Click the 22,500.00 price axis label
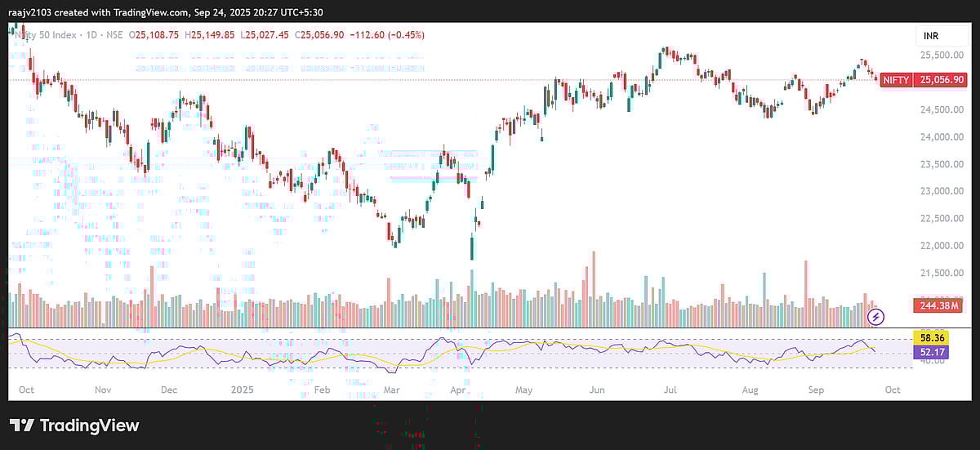The width and height of the screenshot is (980, 450). 942,218
